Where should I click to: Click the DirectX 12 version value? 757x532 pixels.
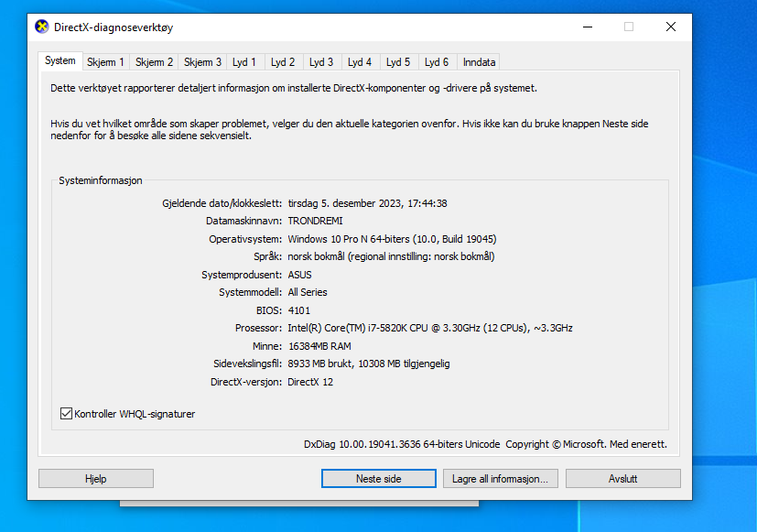pos(310,382)
